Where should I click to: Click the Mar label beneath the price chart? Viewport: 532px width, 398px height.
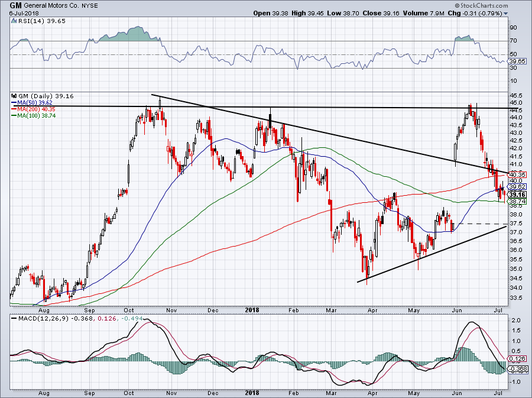(x=331, y=310)
